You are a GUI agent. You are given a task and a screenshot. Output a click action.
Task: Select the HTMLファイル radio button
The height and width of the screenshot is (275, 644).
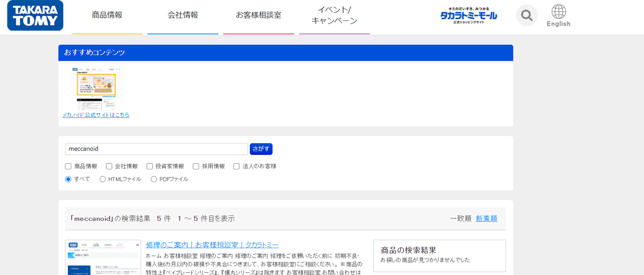click(103, 179)
